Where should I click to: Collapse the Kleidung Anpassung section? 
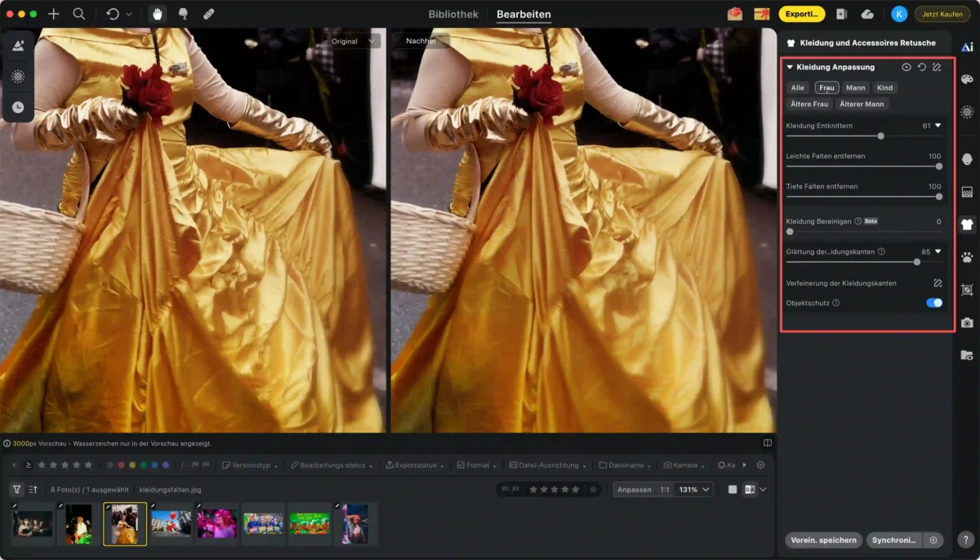[x=790, y=67]
